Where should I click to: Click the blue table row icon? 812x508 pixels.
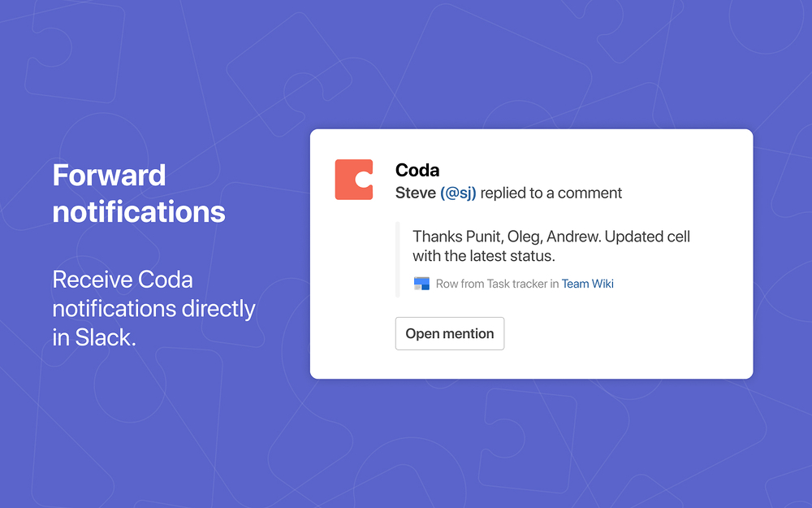pos(421,284)
